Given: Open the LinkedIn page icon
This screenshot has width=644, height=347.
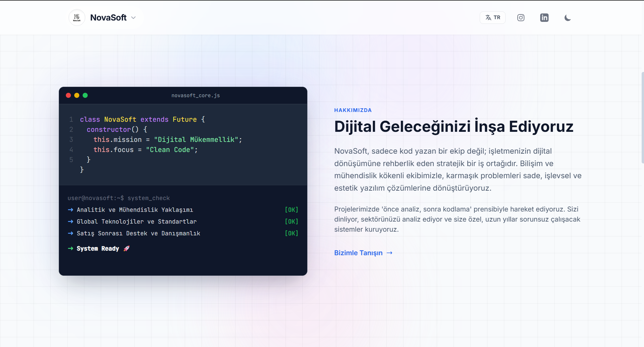Looking at the screenshot, I should click(x=544, y=18).
